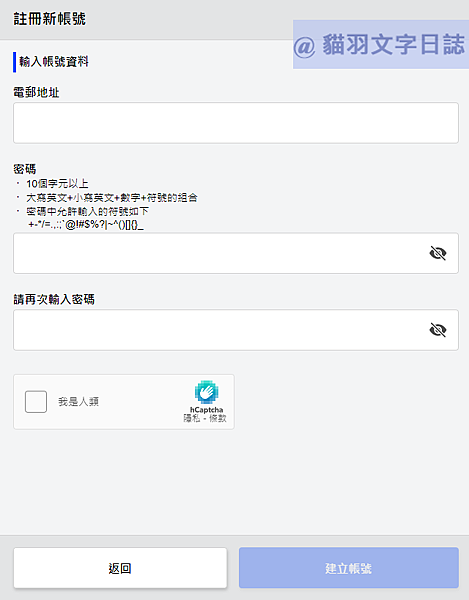469x600 pixels.
Task: Check the 我是人類 hCaptcha checkbox
Action: pos(36,401)
